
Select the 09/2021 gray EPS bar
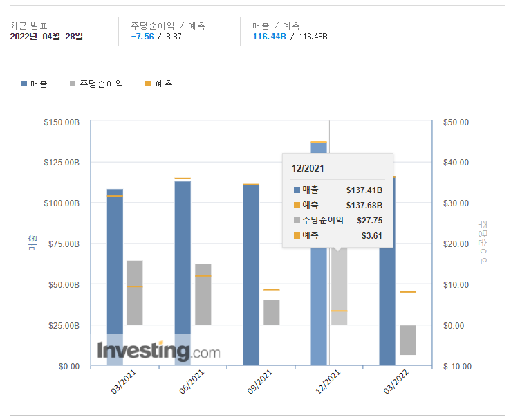click(272, 312)
